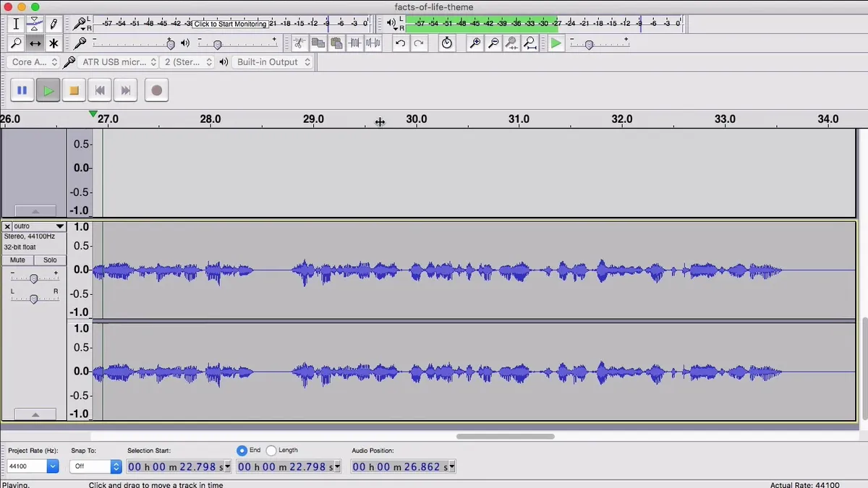Image resolution: width=868 pixels, height=488 pixels.
Task: Start recording with the Record button
Action: [156, 90]
